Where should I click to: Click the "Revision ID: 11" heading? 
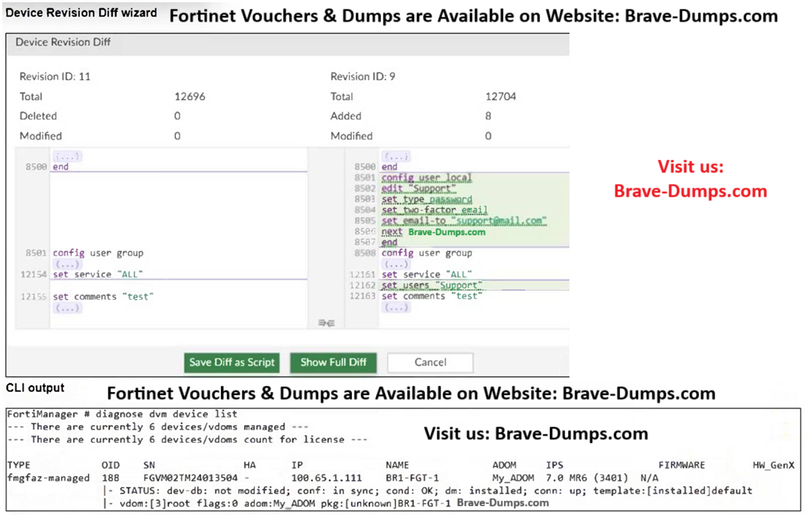pyautogui.click(x=56, y=77)
